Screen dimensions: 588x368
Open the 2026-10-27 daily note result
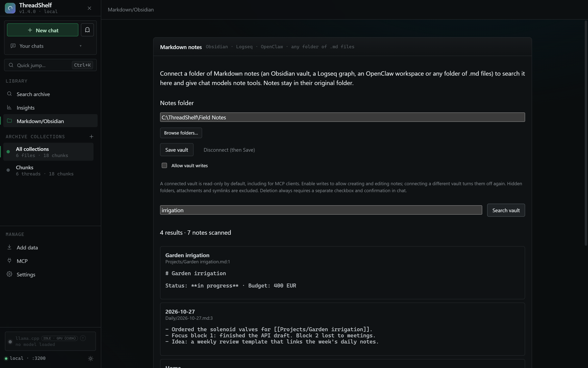point(342,329)
